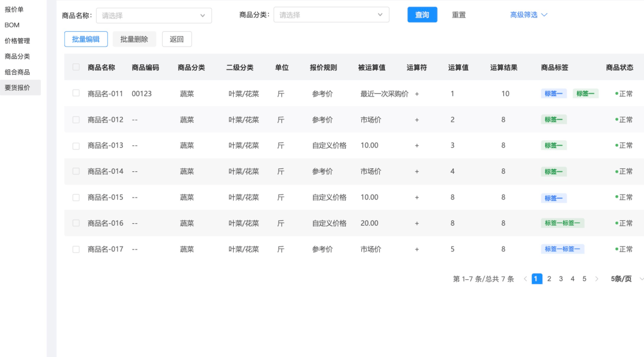
Task: Open 价格管理 in the sidebar
Action: [17, 41]
